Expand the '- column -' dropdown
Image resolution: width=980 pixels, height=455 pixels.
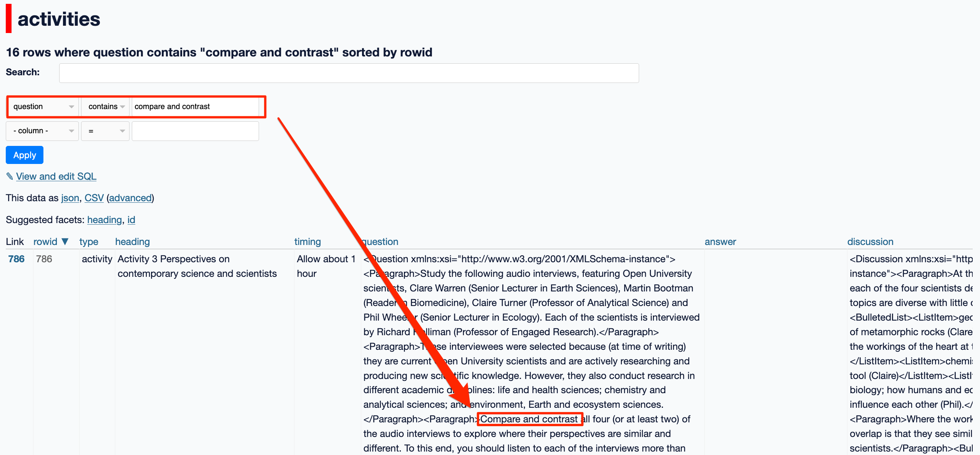41,131
